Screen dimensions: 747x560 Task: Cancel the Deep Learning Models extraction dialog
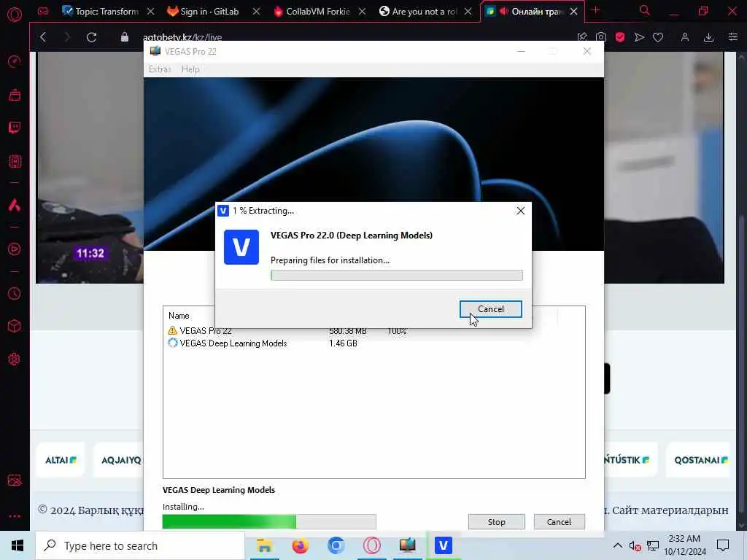(x=490, y=309)
